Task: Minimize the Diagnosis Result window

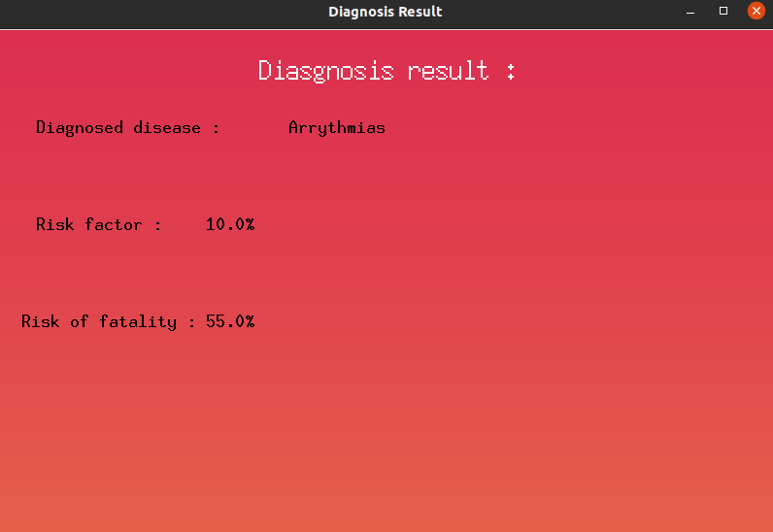Action: [x=690, y=11]
